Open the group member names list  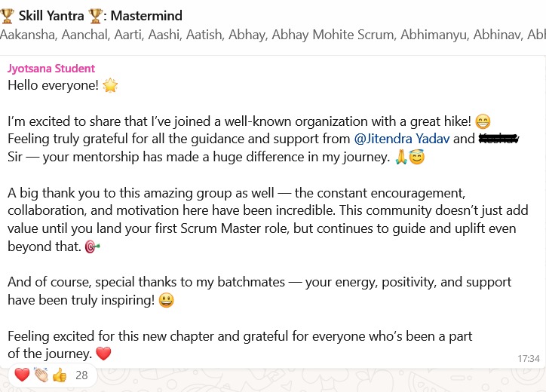point(273,35)
